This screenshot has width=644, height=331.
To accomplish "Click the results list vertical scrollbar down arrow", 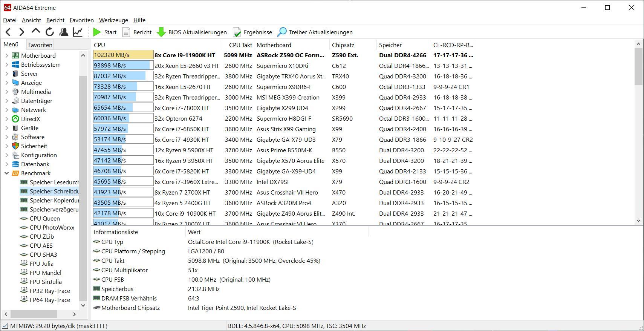I will (638, 221).
